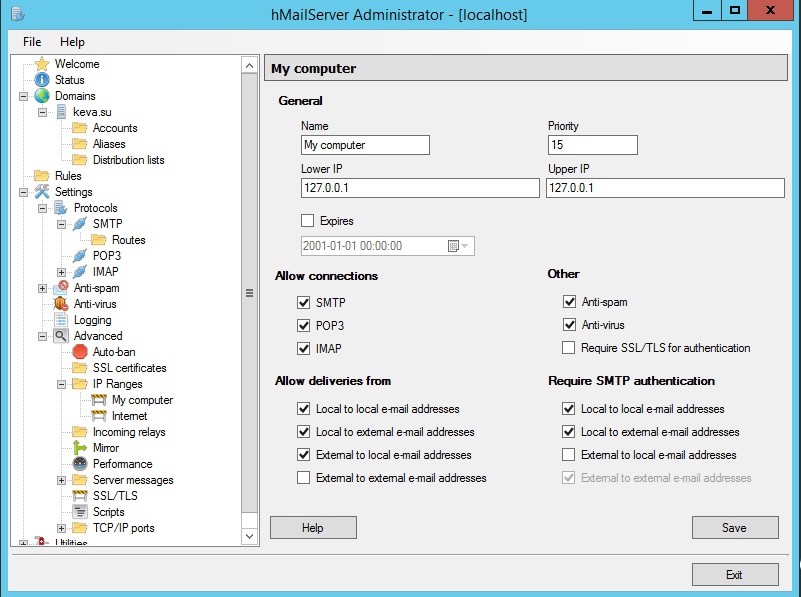Click the red Auto-ban icon
The height and width of the screenshot is (597, 801).
click(80, 352)
